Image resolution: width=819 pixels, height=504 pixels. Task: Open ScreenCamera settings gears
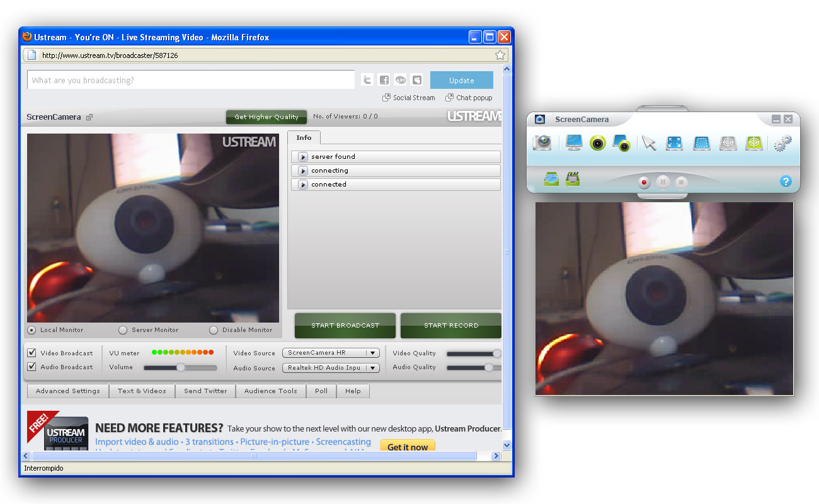point(782,143)
